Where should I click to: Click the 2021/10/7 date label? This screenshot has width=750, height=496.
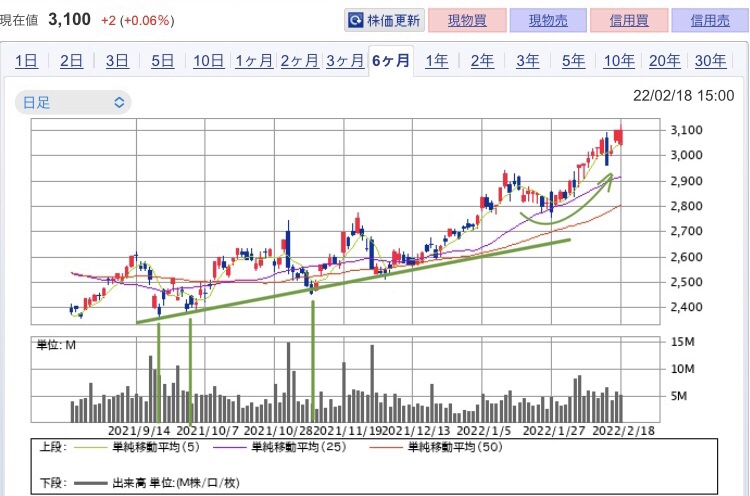[207, 430]
